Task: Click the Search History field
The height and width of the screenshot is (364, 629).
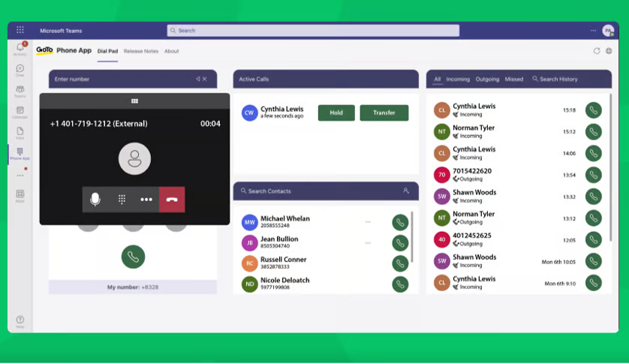Action: tap(555, 80)
